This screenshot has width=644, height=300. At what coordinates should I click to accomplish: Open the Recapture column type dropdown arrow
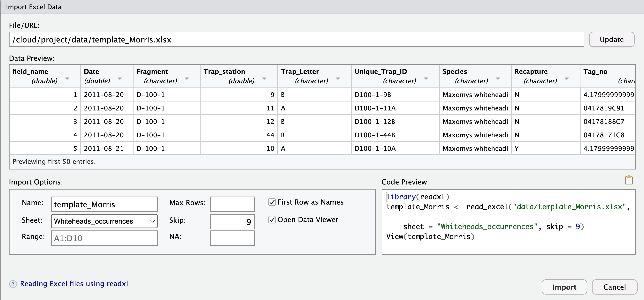pos(567,79)
